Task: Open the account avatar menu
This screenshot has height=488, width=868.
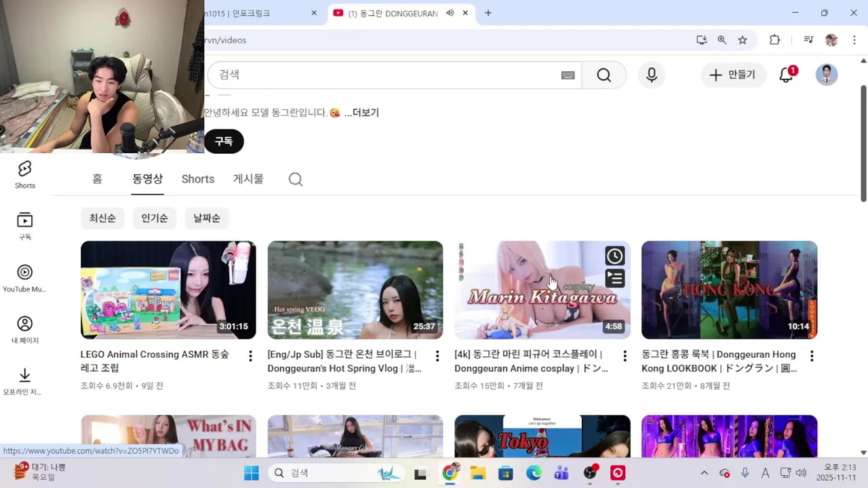Action: [x=827, y=75]
